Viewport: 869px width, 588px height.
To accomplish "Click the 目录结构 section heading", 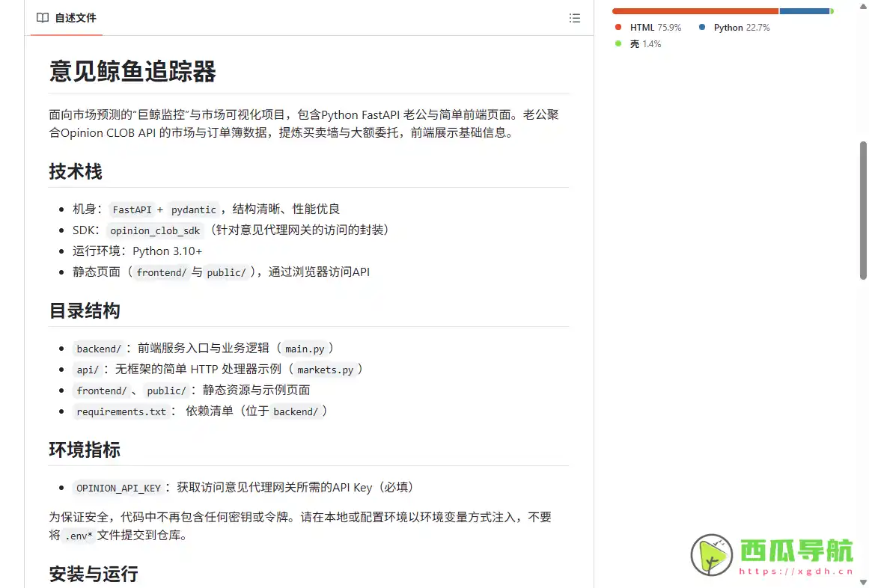I will pyautogui.click(x=85, y=310).
